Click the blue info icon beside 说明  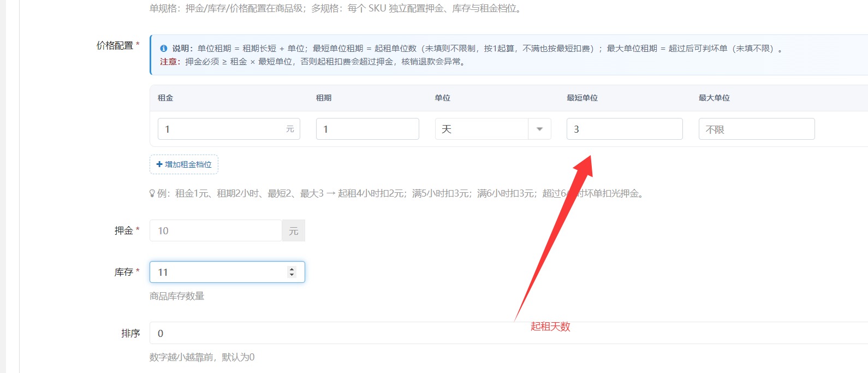pyautogui.click(x=163, y=49)
